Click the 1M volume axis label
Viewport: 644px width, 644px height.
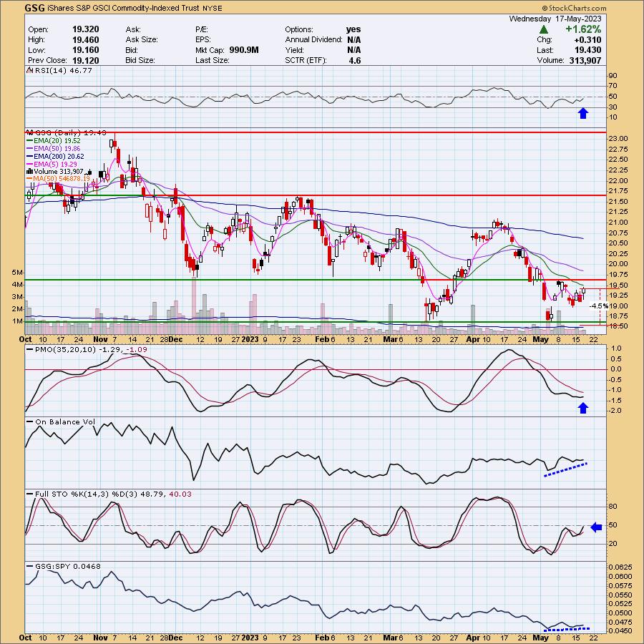click(x=17, y=321)
